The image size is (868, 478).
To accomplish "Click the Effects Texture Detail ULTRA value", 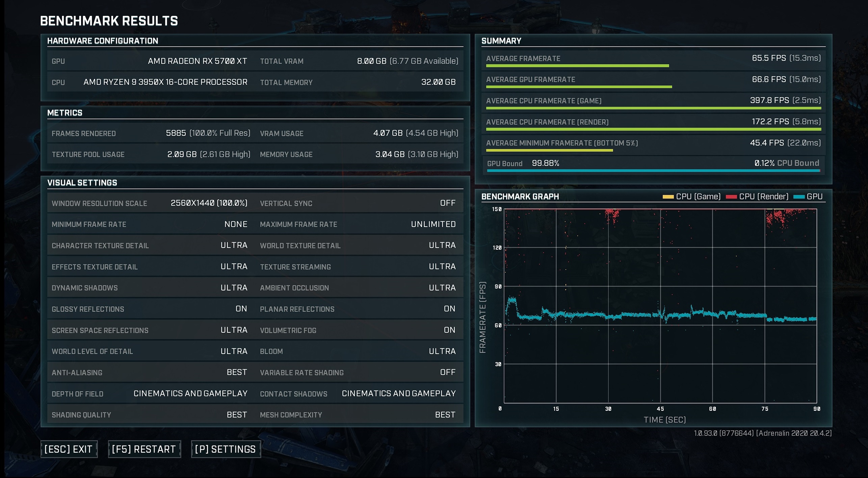I will 234,267.
